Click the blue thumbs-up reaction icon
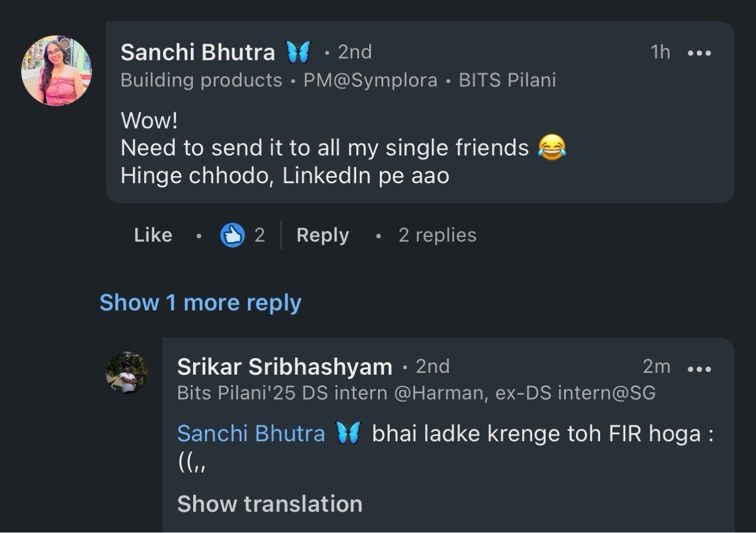 (x=232, y=235)
